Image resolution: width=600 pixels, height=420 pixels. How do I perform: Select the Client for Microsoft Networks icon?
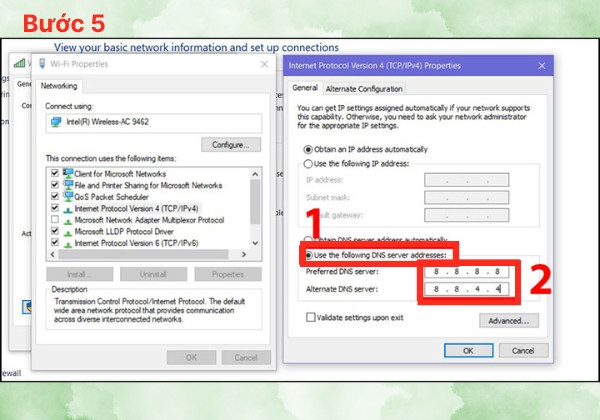(68, 173)
